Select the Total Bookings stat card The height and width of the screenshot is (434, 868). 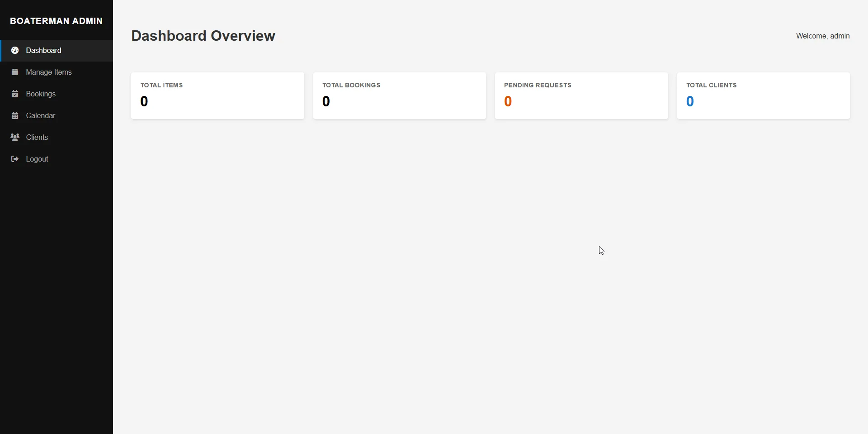click(399, 95)
